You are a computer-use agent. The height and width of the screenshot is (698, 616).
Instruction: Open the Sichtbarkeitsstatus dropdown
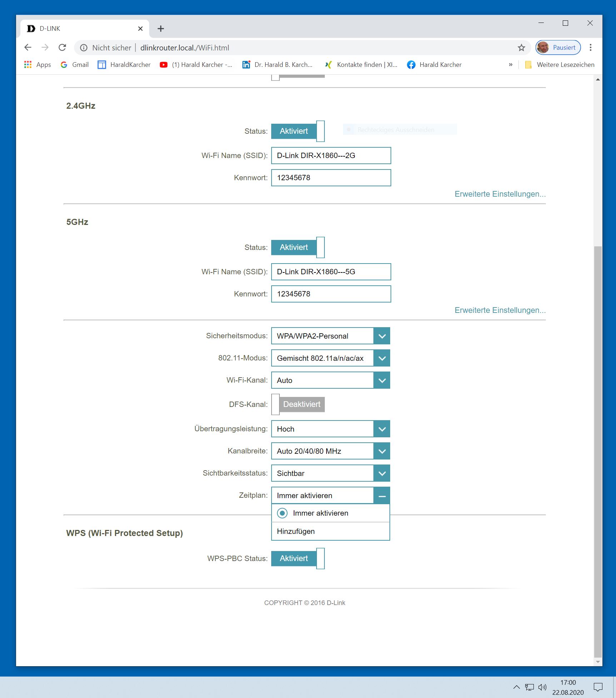331,473
